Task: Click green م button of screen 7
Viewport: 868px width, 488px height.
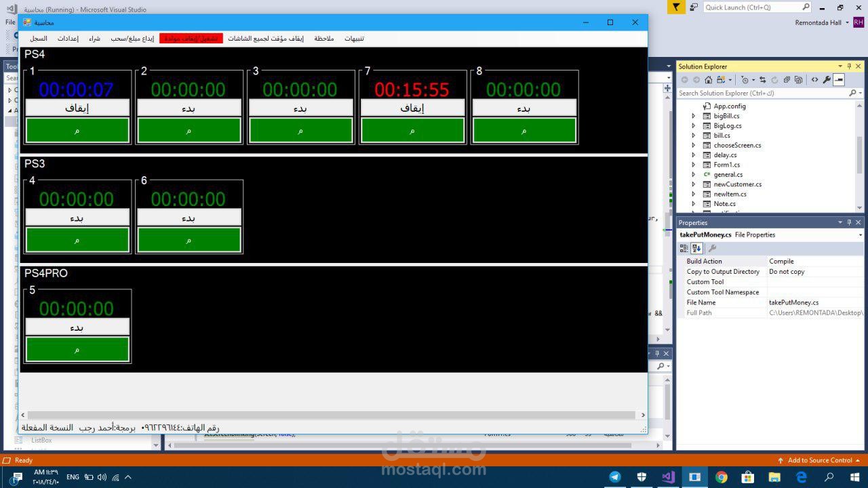Action: click(x=412, y=130)
